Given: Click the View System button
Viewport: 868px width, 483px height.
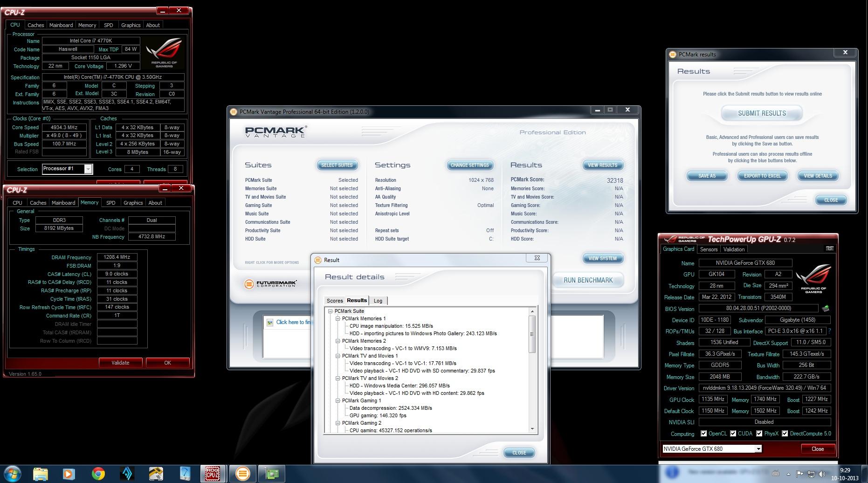Looking at the screenshot, I should click(x=602, y=258).
